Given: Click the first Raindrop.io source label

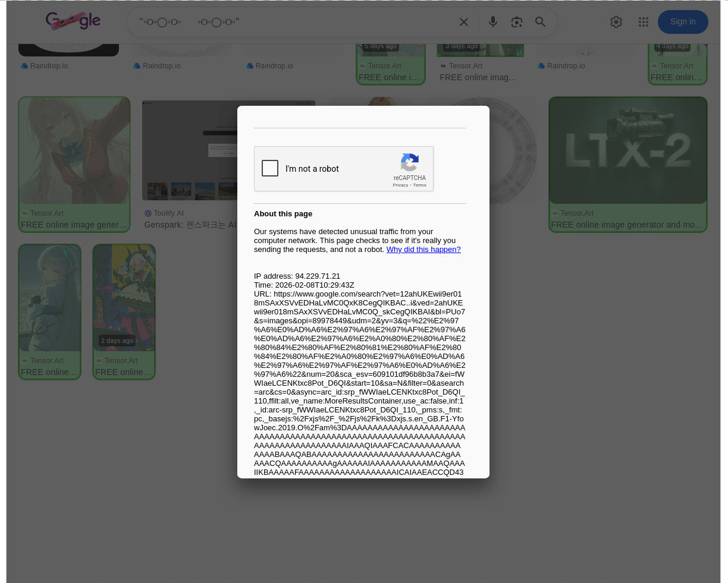Looking at the screenshot, I should [x=49, y=66].
